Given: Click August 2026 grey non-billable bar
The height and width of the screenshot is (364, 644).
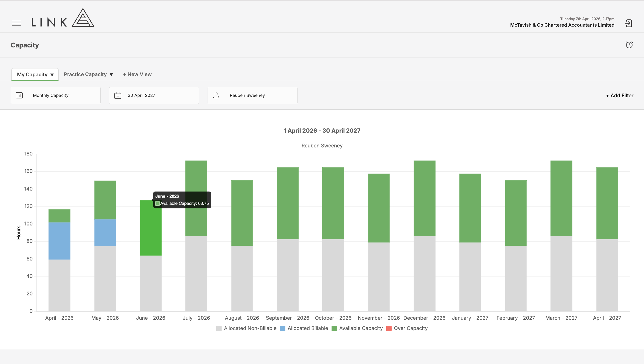Looking at the screenshot, I should 242,279.
